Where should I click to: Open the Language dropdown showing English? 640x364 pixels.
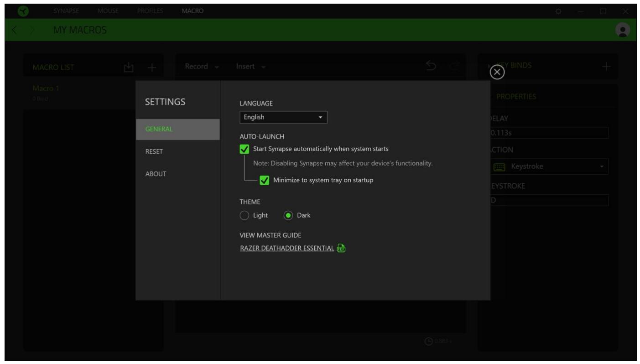click(283, 117)
